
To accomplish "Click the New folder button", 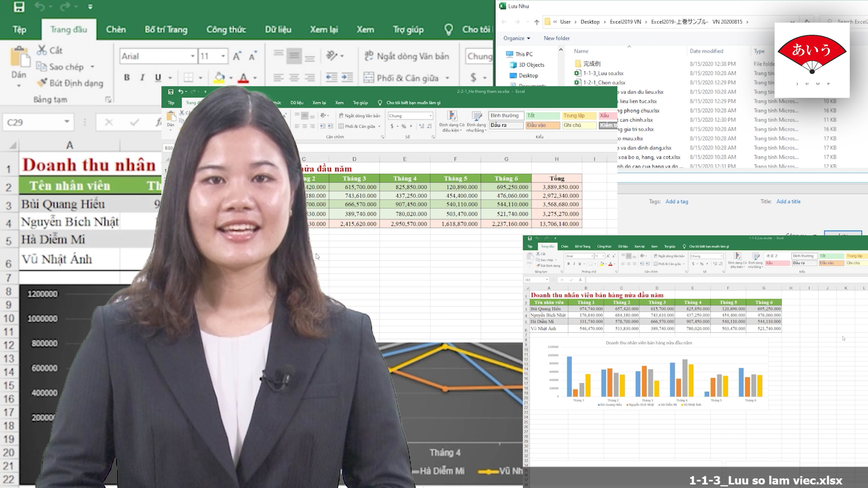I will 556,38.
